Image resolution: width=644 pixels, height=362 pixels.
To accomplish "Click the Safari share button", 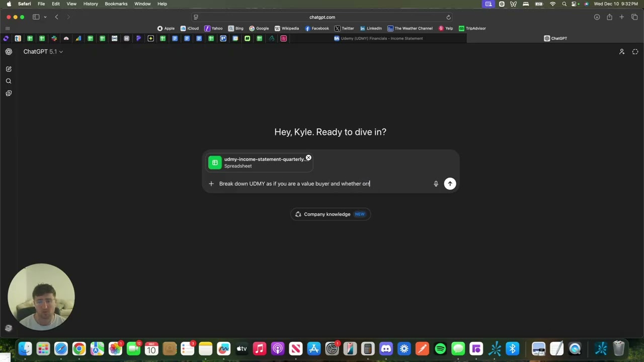I will click(x=609, y=17).
